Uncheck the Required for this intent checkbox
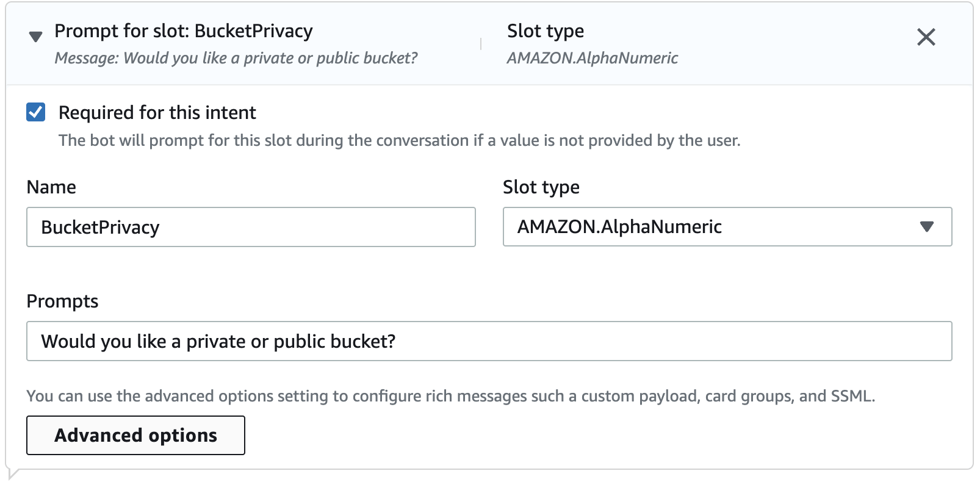Viewport: 980px width, 482px height. (x=36, y=112)
